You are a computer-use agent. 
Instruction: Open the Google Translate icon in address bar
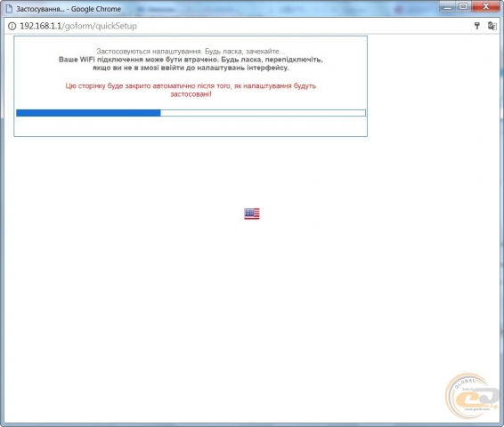(x=492, y=26)
